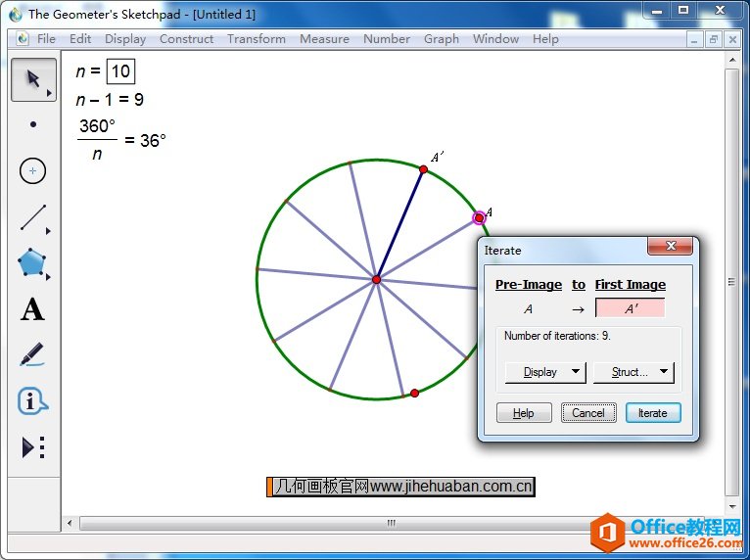Select the Selection Arrow tool
Image resolution: width=750 pixels, height=560 pixels.
(32, 79)
